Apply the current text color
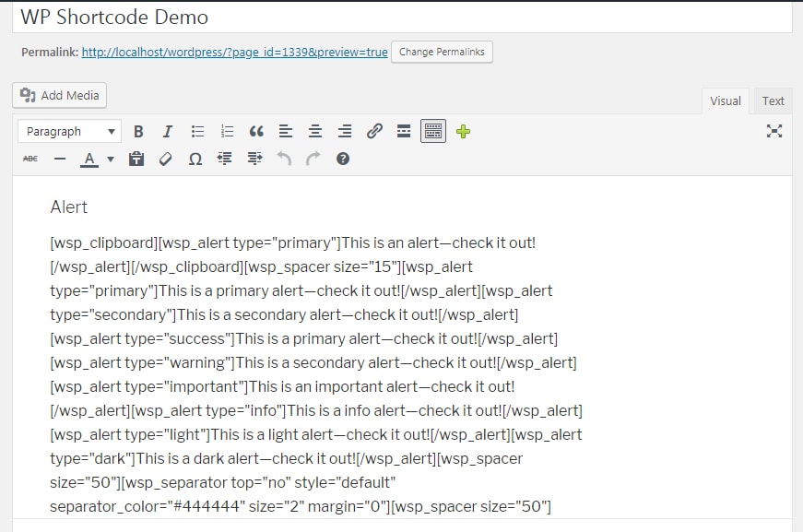The width and height of the screenshot is (803, 532). (x=89, y=160)
